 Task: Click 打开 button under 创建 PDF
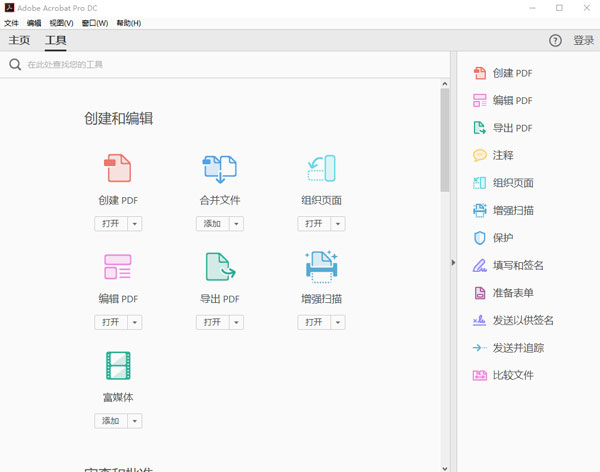click(x=111, y=224)
